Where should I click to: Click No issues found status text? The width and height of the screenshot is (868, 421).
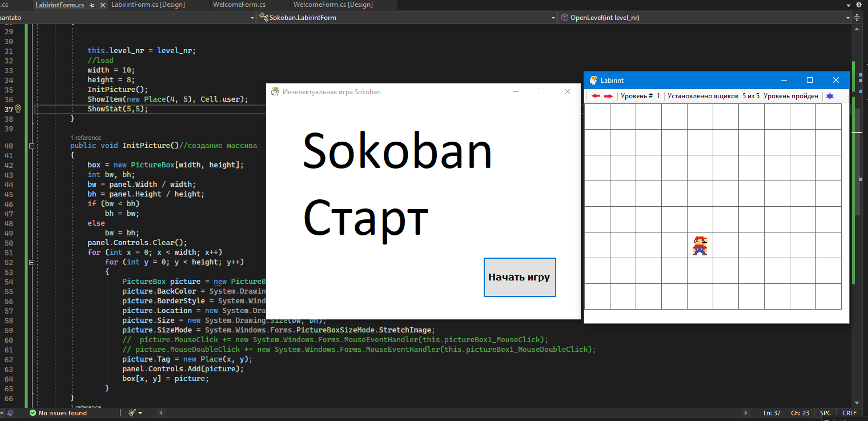(63, 412)
